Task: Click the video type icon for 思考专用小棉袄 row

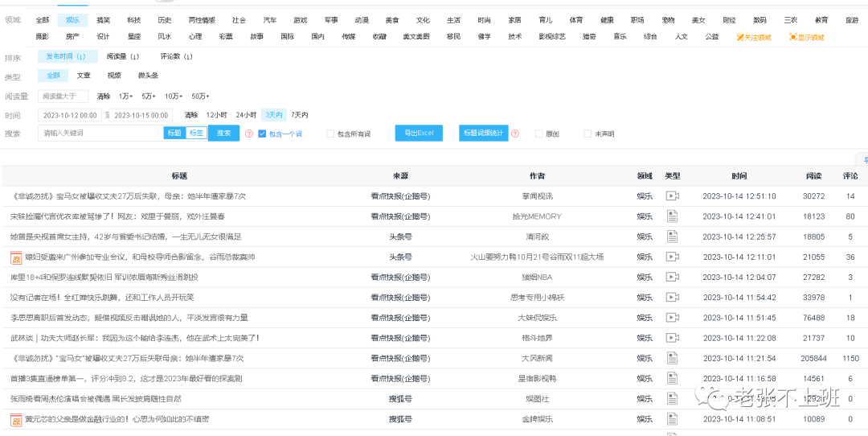Action: (672, 298)
